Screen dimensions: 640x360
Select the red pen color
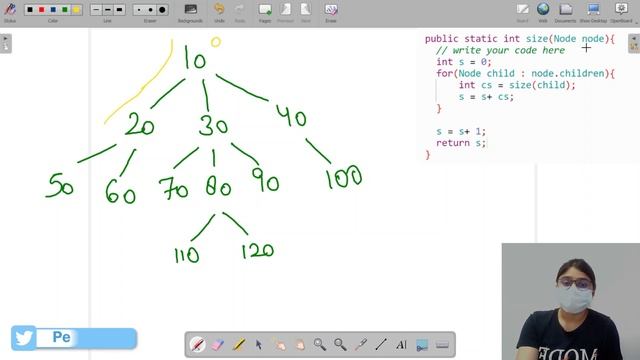[x=41, y=9]
